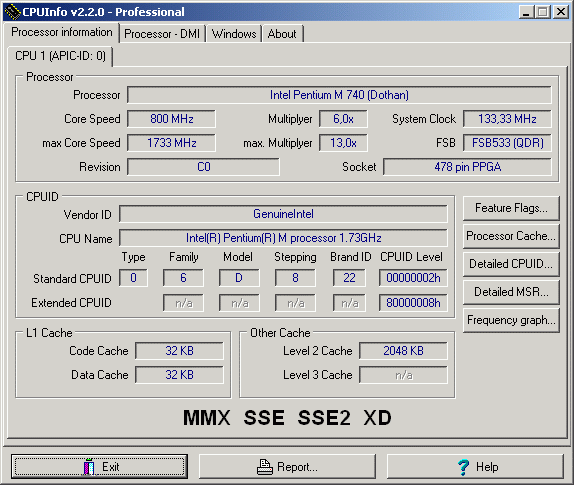Maximize the CPUInfo window
The height and width of the screenshot is (485, 574).
pyautogui.click(x=543, y=12)
